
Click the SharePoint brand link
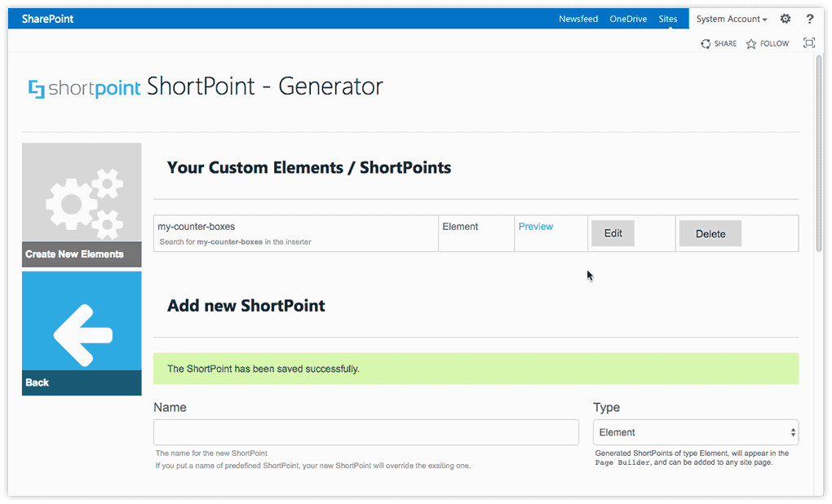click(48, 19)
